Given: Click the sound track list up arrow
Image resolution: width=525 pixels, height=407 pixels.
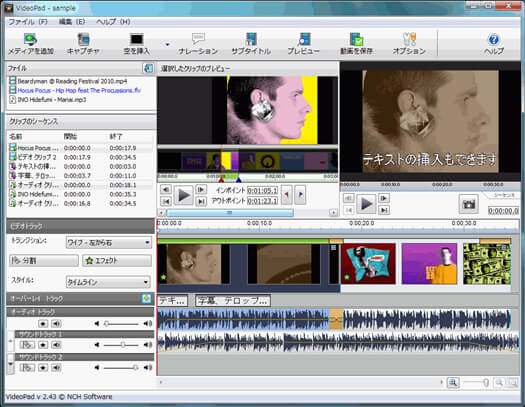Looking at the screenshot, I should pyautogui.click(x=10, y=340).
